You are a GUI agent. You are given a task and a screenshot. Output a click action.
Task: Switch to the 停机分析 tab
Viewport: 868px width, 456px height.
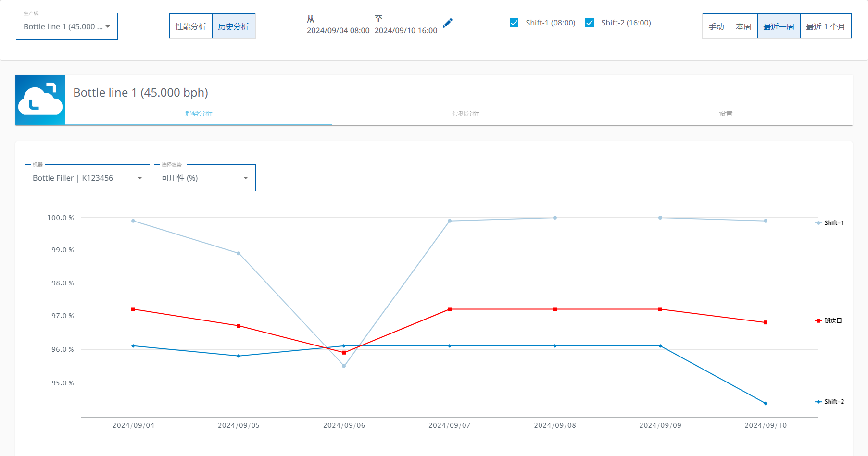point(465,113)
